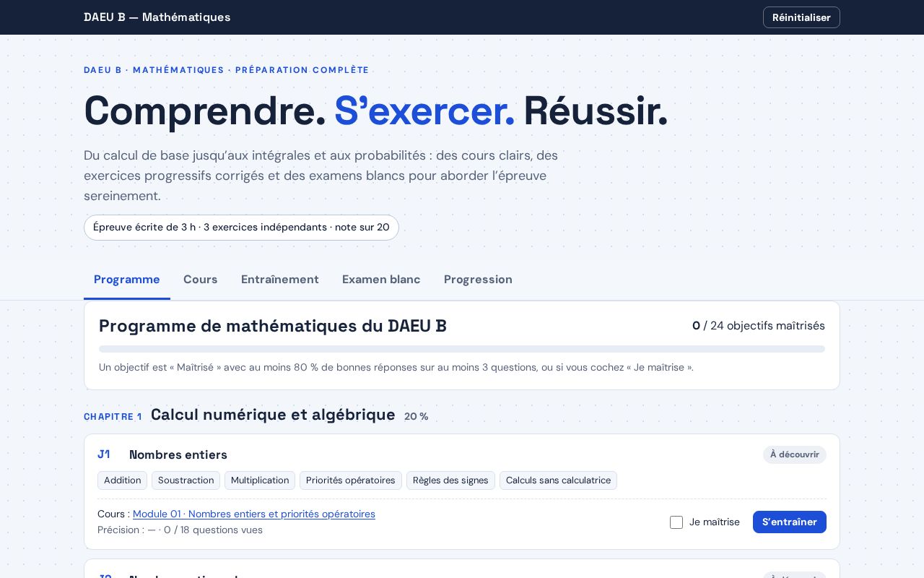Click the Calculs sans calculatrice tag
The height and width of the screenshot is (578, 924).
[558, 480]
